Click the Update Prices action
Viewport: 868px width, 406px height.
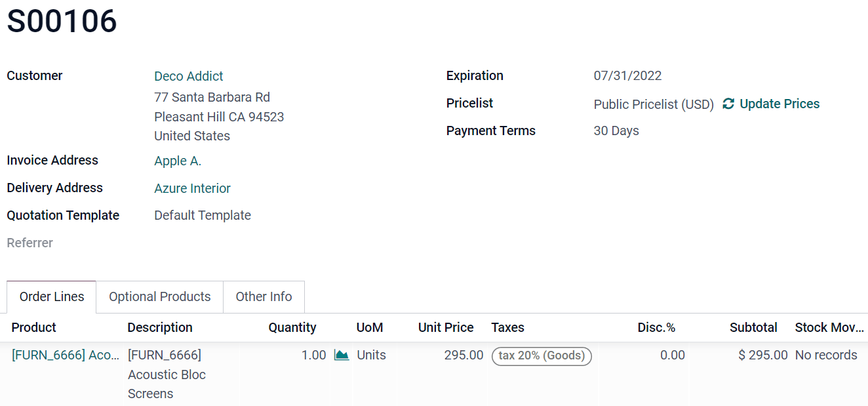click(779, 104)
